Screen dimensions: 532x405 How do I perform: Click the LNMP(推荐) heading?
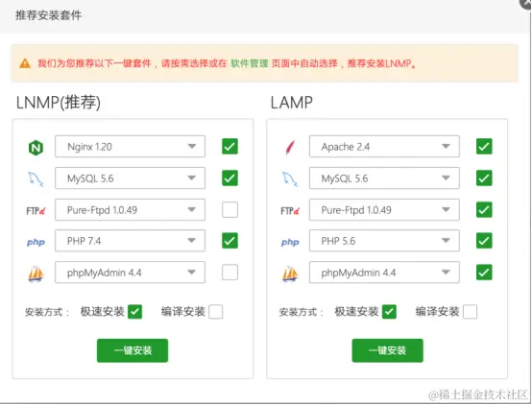click(x=59, y=103)
